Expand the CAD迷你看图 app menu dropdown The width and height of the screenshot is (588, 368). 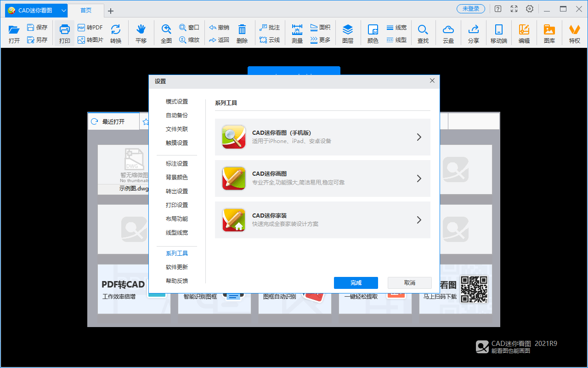pos(64,10)
